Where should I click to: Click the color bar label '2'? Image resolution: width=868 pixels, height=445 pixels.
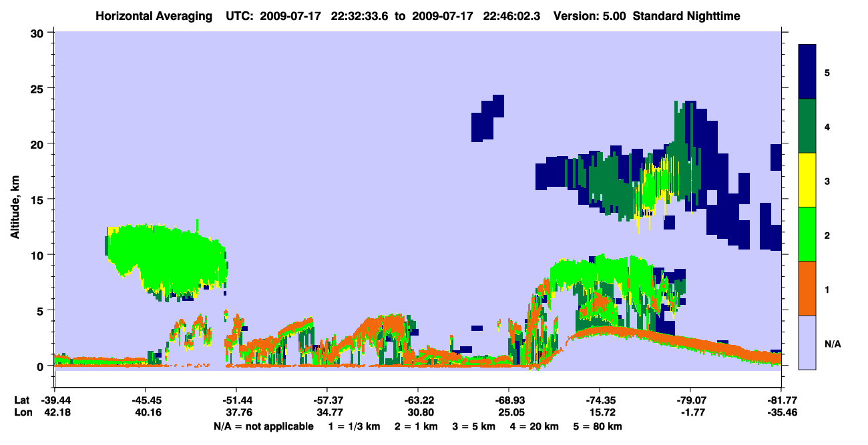[827, 235]
